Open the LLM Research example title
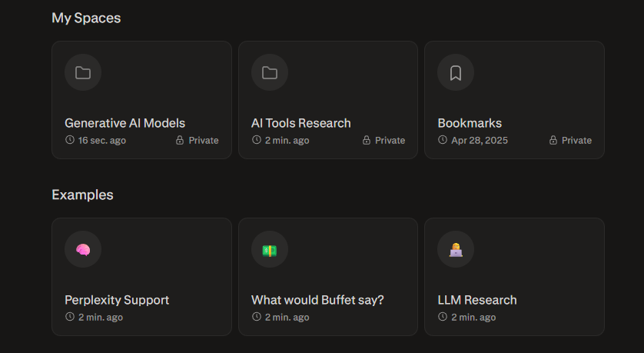Screen dimensions: 644x353 [477, 300]
